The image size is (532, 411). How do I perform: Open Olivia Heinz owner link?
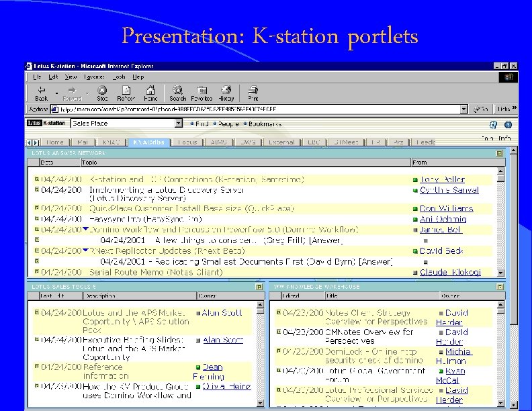(x=226, y=386)
